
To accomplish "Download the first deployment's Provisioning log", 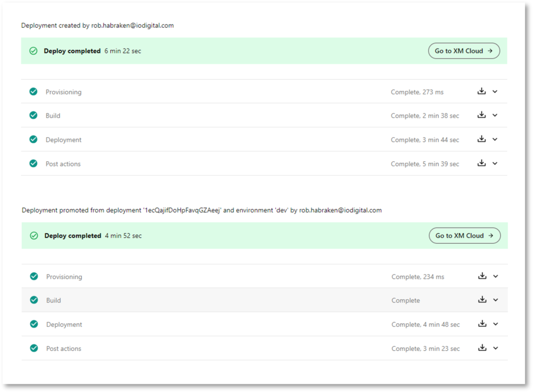I will [x=481, y=91].
